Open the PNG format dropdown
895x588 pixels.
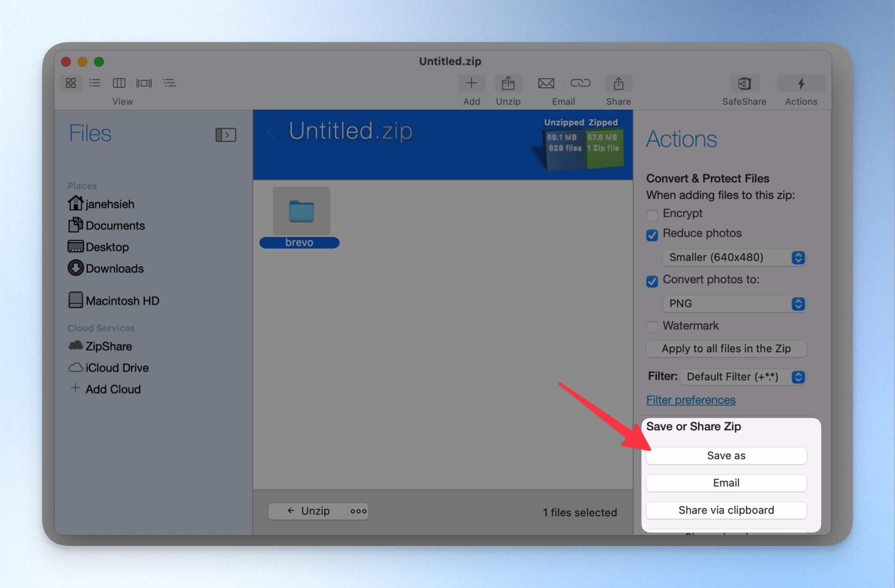pos(734,304)
